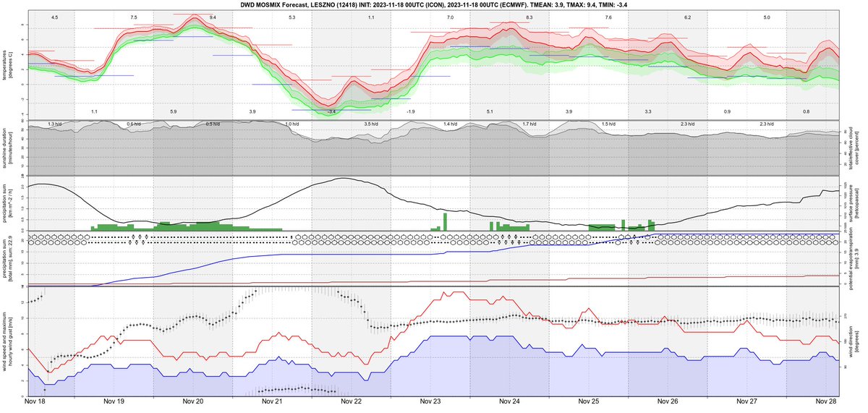Click the '3.5 h/d' sunshine label
The image size is (868, 413).
click(371, 124)
